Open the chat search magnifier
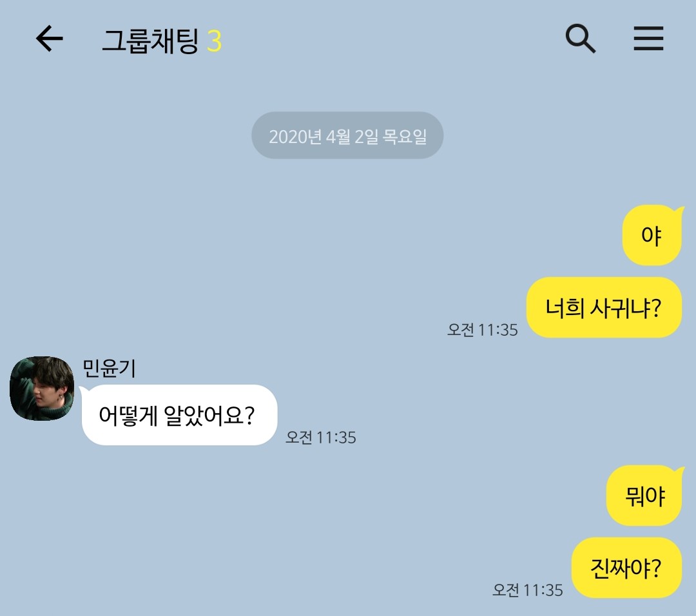 coord(580,39)
